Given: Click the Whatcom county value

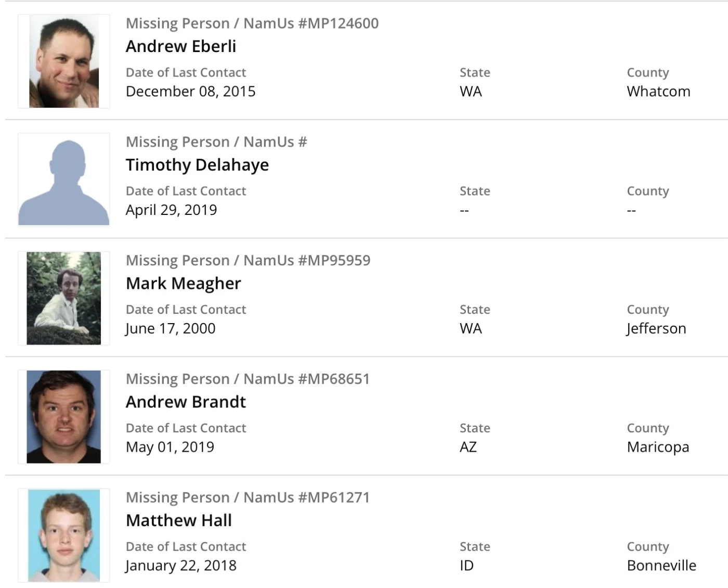Looking at the screenshot, I should click(658, 92).
